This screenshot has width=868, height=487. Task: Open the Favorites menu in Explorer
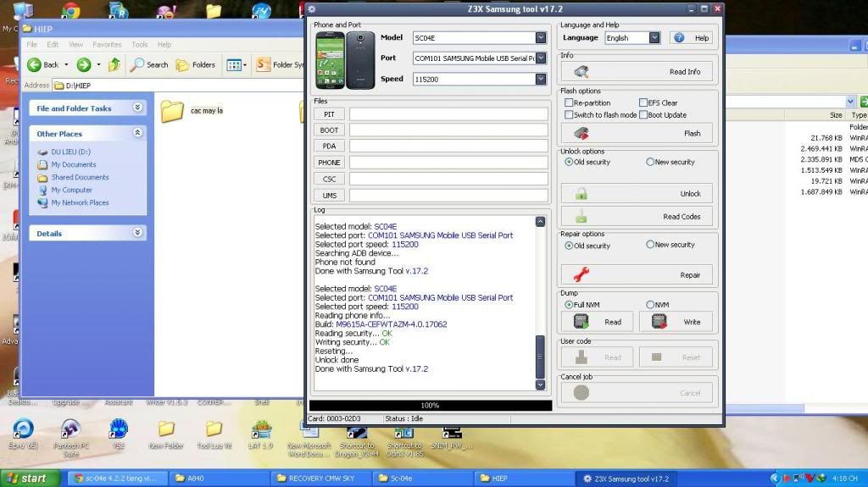pos(107,44)
